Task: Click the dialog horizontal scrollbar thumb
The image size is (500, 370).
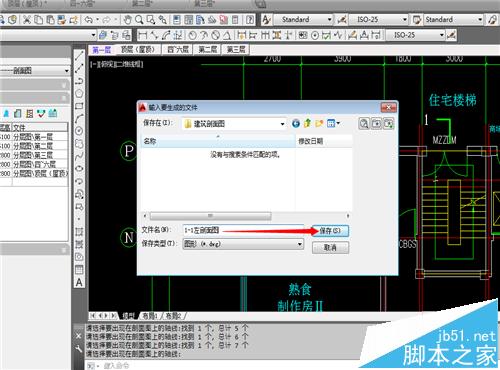Action: (210, 216)
